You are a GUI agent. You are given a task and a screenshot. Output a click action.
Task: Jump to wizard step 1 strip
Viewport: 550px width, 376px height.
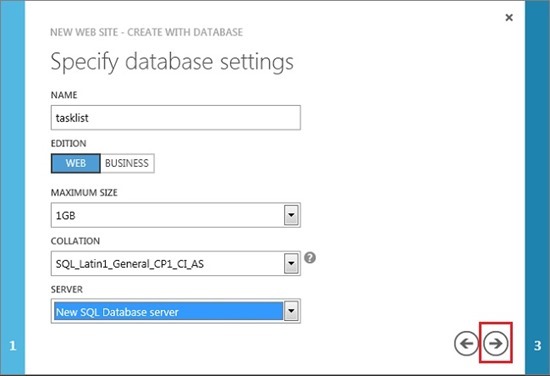13,188
